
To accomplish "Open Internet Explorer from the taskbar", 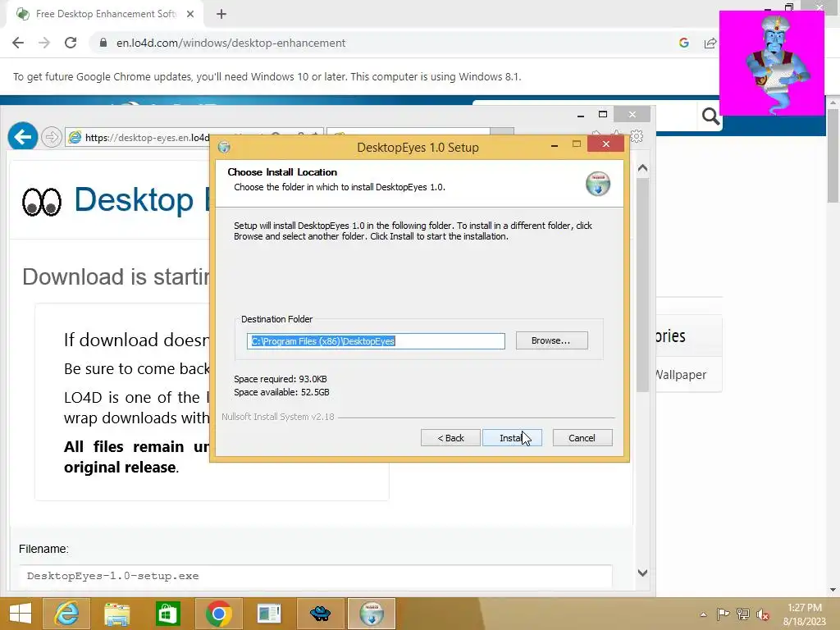I will point(66,614).
